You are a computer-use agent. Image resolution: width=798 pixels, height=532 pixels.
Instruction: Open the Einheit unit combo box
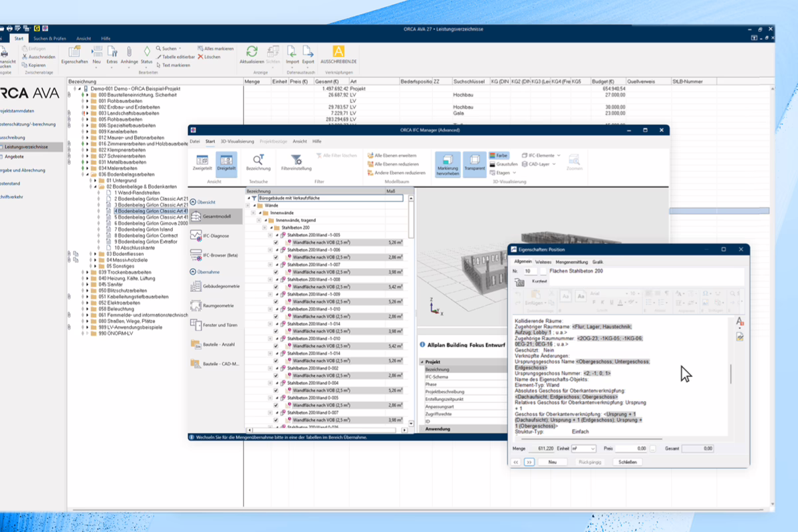click(584, 449)
